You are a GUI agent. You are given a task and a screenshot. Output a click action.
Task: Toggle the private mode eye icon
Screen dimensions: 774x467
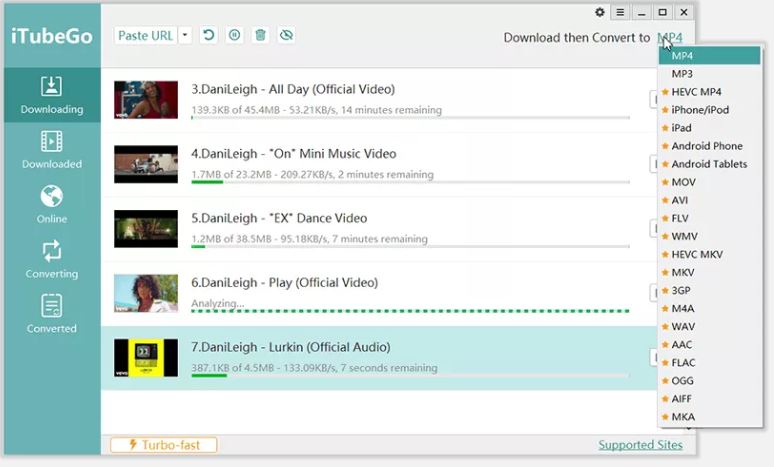(x=286, y=35)
